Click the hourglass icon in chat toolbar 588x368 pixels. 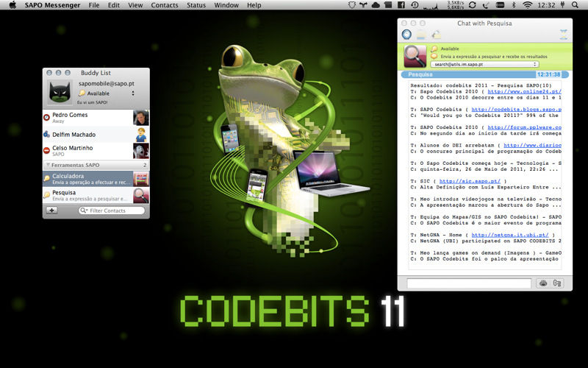(x=563, y=35)
